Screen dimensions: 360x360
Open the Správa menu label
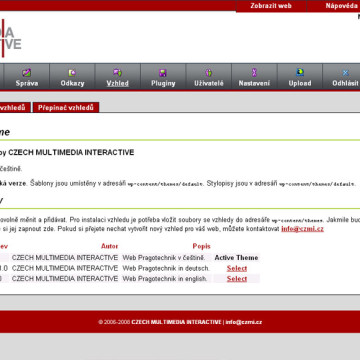coord(27,83)
